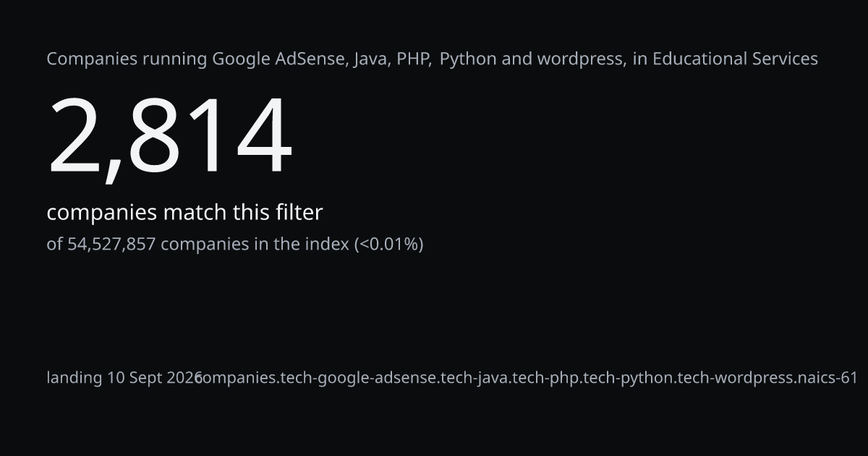Click the 'Educational Services' text in the heading
Viewport: 868px width, 456px height.
coord(735,59)
